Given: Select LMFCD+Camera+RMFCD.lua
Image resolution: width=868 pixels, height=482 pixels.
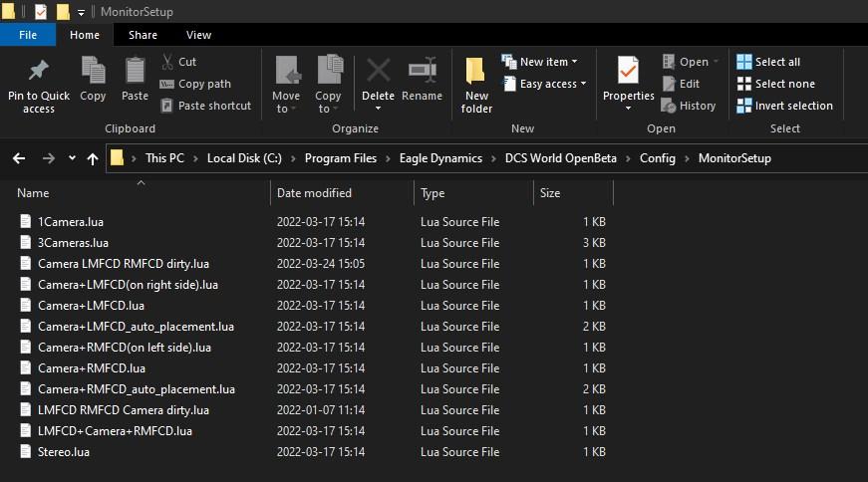Looking at the screenshot, I should coord(115,431).
